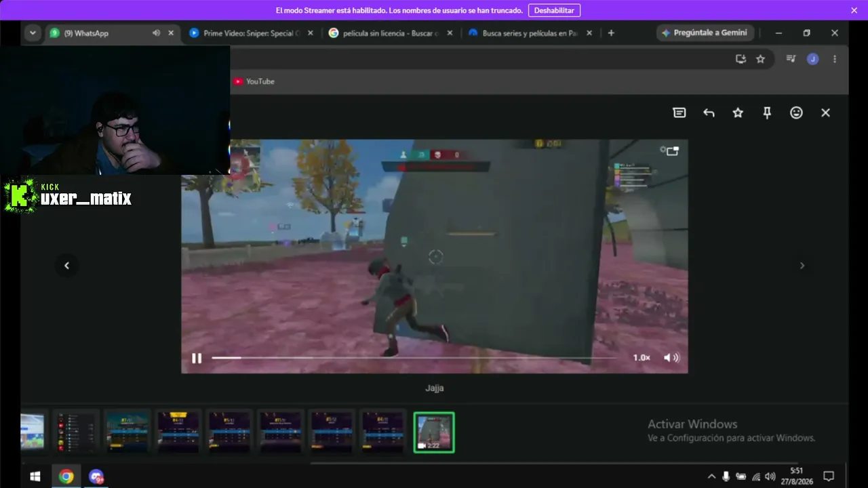Open the Chrome three-dot menu
This screenshot has width=868, height=488.
coord(835,59)
